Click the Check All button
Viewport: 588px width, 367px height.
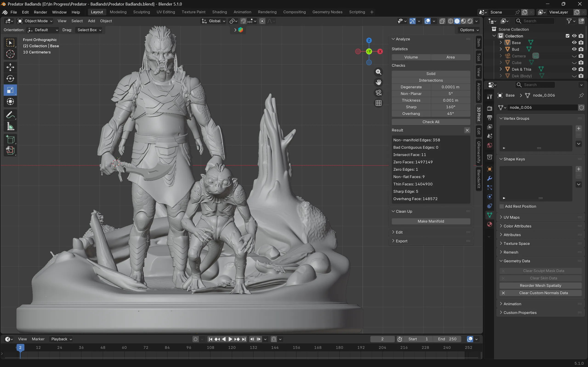(x=431, y=122)
